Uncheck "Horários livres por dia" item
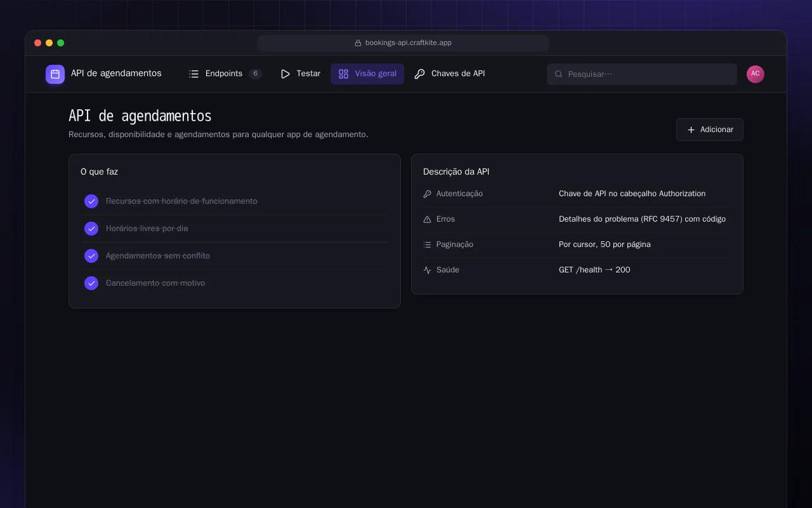Screen dimensions: 812x508 click(x=91, y=229)
